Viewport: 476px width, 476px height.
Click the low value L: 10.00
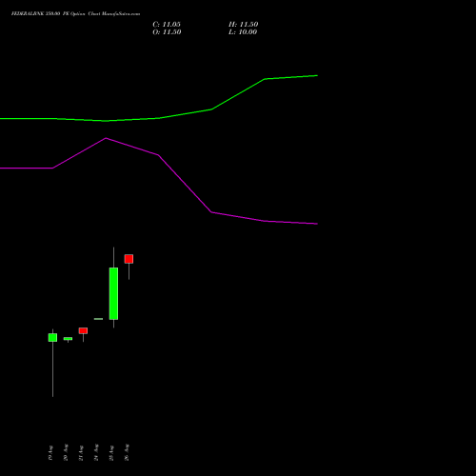pos(243,32)
